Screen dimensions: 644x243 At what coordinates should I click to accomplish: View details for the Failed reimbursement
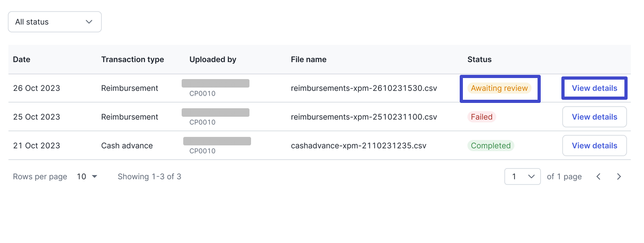click(594, 117)
